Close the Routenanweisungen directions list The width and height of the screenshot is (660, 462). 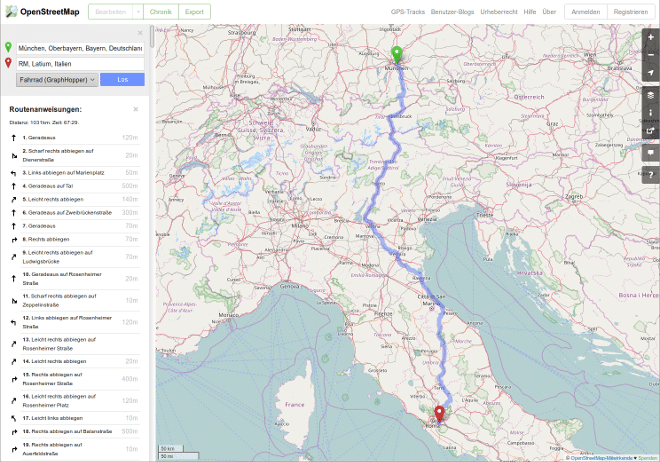click(136, 109)
